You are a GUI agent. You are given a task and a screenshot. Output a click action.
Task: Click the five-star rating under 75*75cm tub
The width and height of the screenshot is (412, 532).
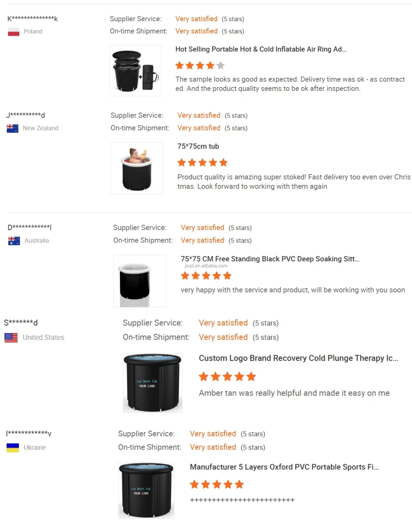tap(202, 162)
